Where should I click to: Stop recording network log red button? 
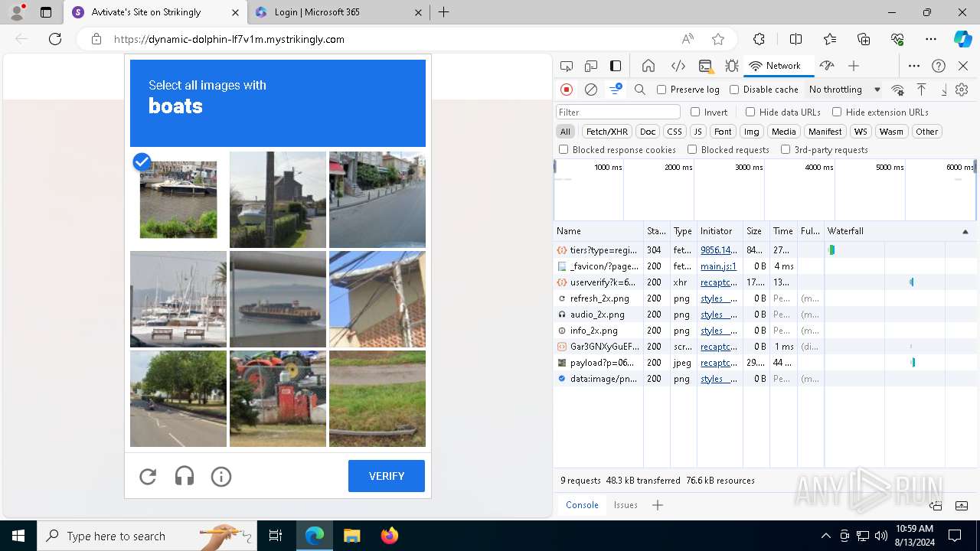tap(567, 90)
